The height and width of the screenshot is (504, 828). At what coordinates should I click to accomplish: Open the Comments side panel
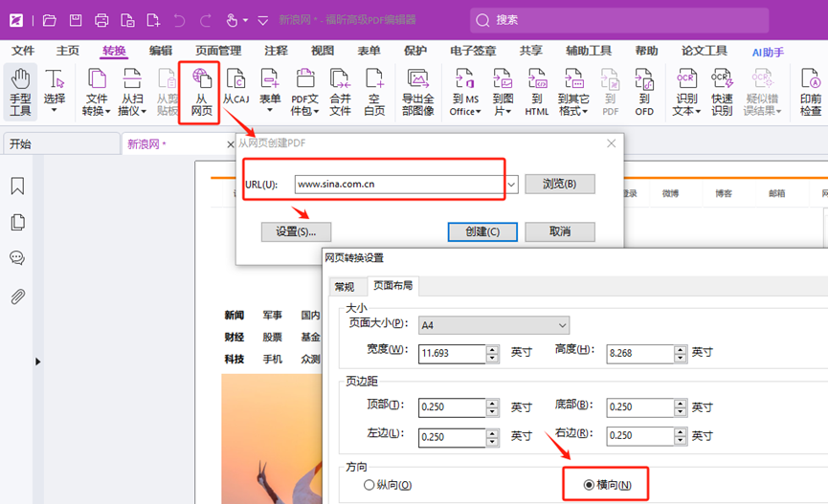click(17, 258)
